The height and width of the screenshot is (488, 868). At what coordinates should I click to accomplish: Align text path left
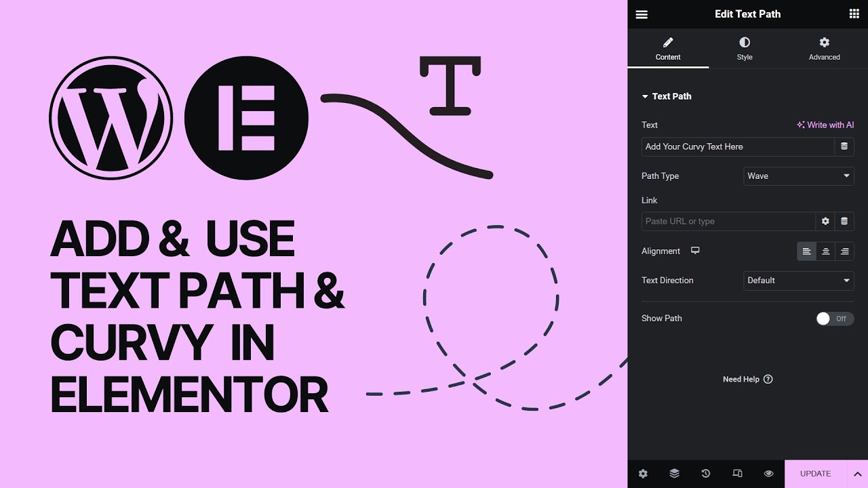tap(806, 251)
